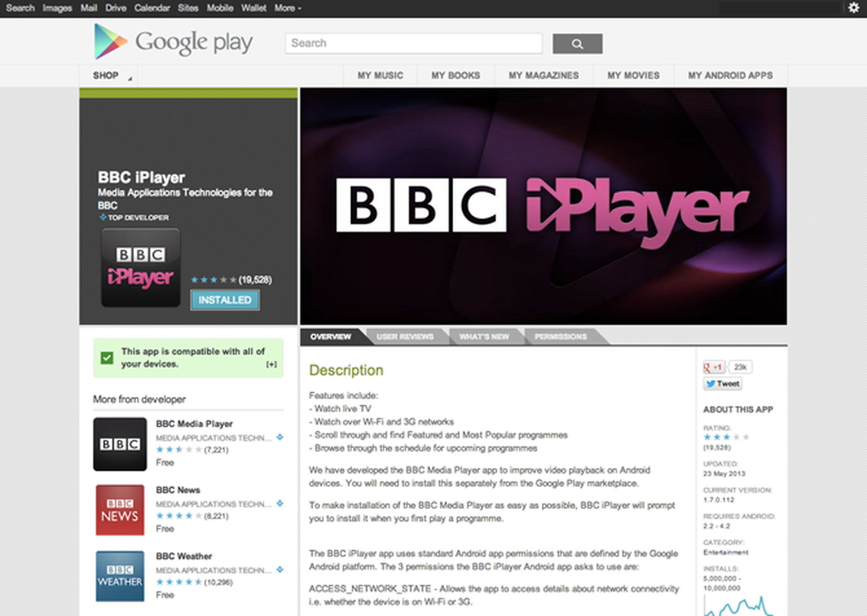Click Images link in top bar
This screenshot has height=616, width=867.
57,8
